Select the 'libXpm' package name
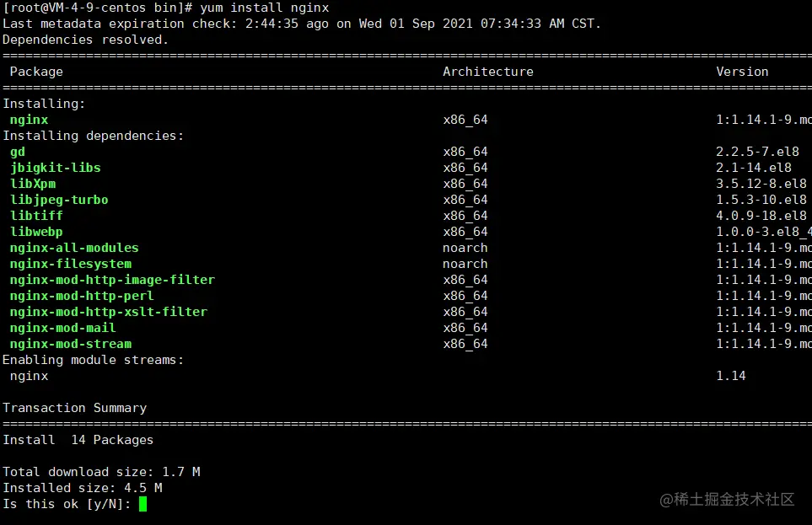The image size is (812, 525). [x=33, y=184]
